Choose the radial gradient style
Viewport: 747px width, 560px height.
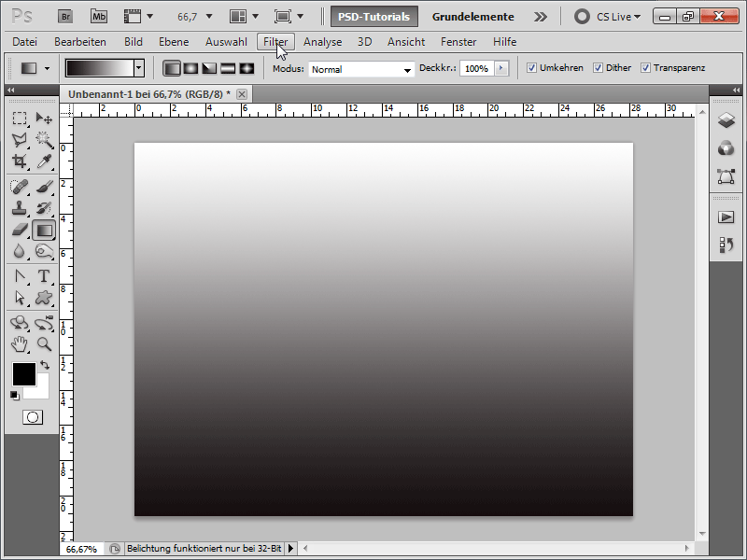pos(190,68)
